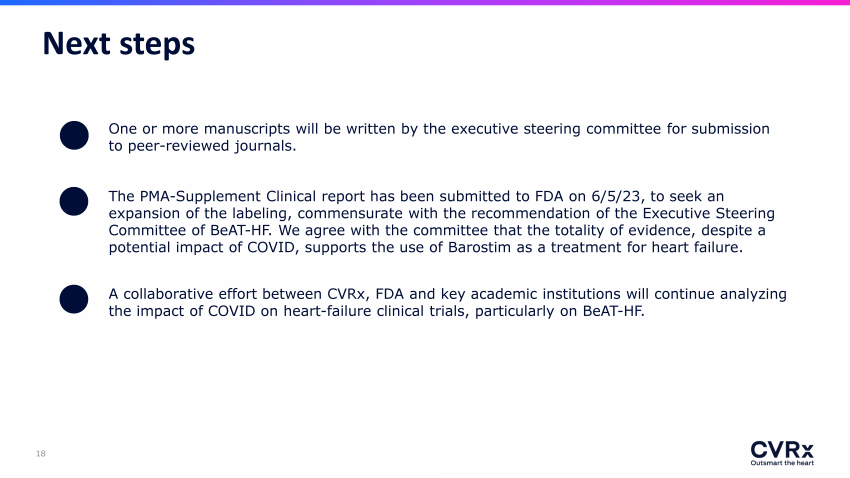
Task: Click 'peer-reviewed journals' text
Action: pos(211,146)
